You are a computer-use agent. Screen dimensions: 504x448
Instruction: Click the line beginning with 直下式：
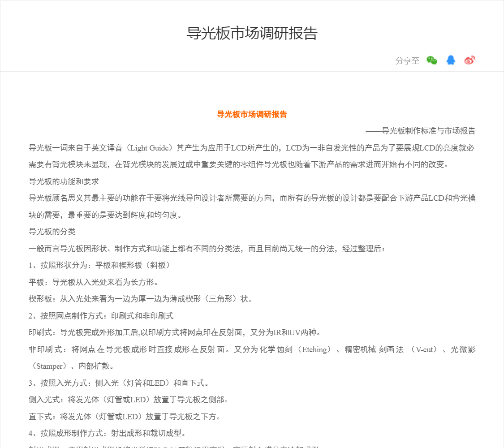point(125,417)
